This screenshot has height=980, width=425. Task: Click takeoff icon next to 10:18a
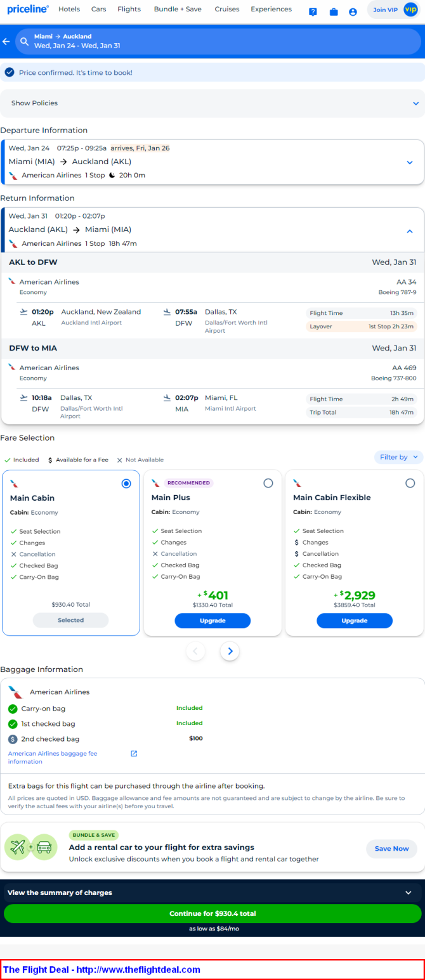point(24,398)
